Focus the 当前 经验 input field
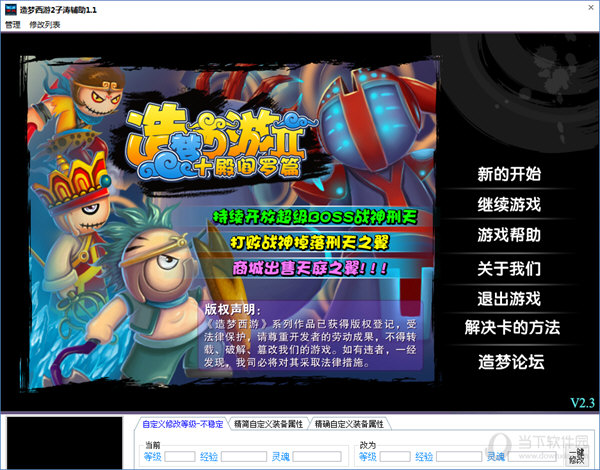The width and height of the screenshot is (600, 470). pyautogui.click(x=244, y=457)
